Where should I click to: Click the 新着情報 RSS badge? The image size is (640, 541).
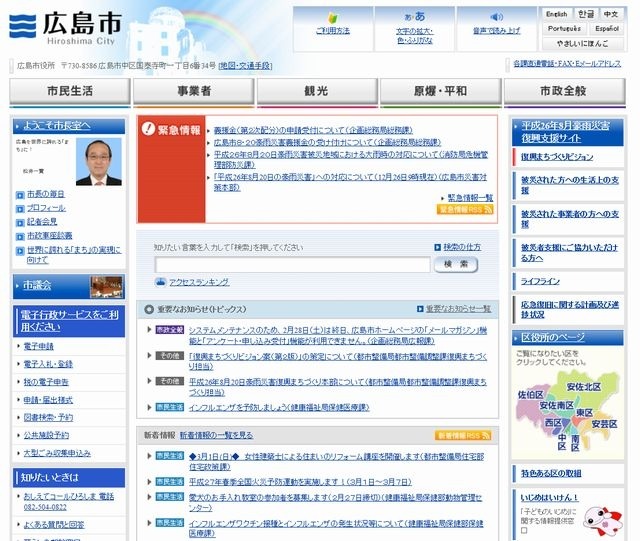[463, 436]
